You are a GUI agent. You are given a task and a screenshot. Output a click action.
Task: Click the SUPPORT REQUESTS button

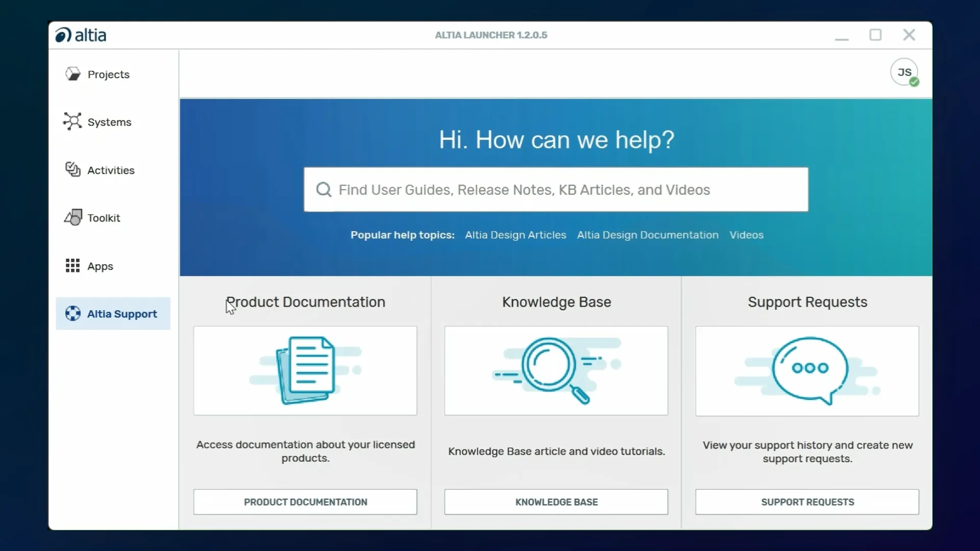[807, 502]
